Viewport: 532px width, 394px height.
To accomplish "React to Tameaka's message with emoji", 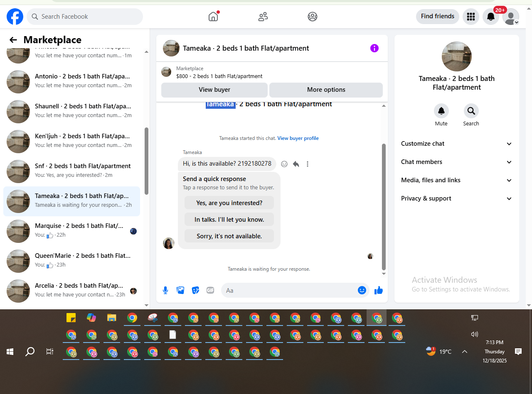I will pos(284,164).
